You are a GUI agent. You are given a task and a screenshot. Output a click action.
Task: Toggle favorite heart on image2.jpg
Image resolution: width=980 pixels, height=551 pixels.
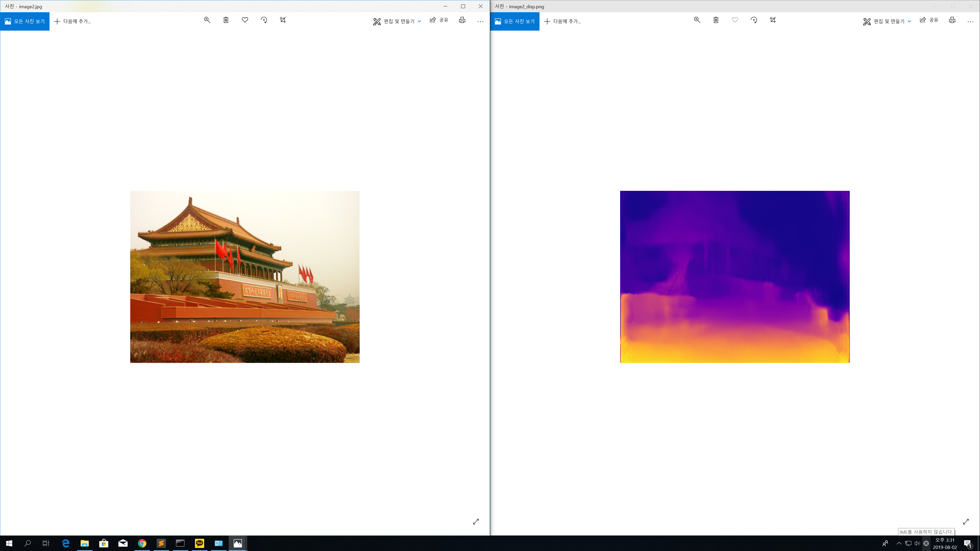coord(245,20)
